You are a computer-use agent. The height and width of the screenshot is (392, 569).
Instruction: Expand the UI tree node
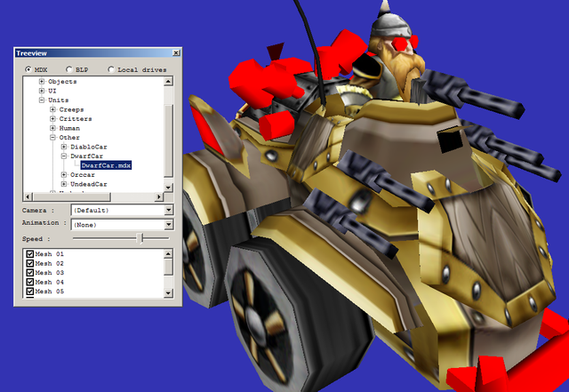click(42, 91)
